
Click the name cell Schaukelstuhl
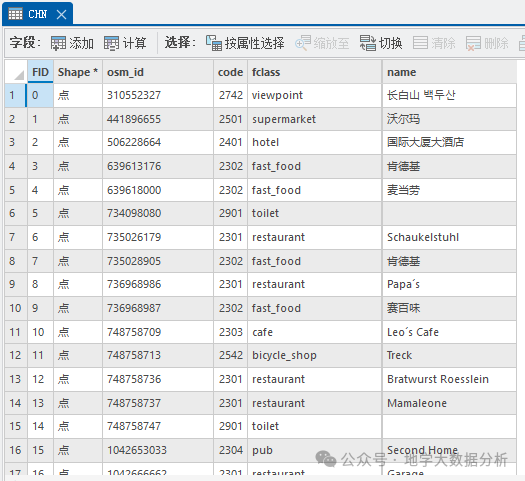click(449, 237)
